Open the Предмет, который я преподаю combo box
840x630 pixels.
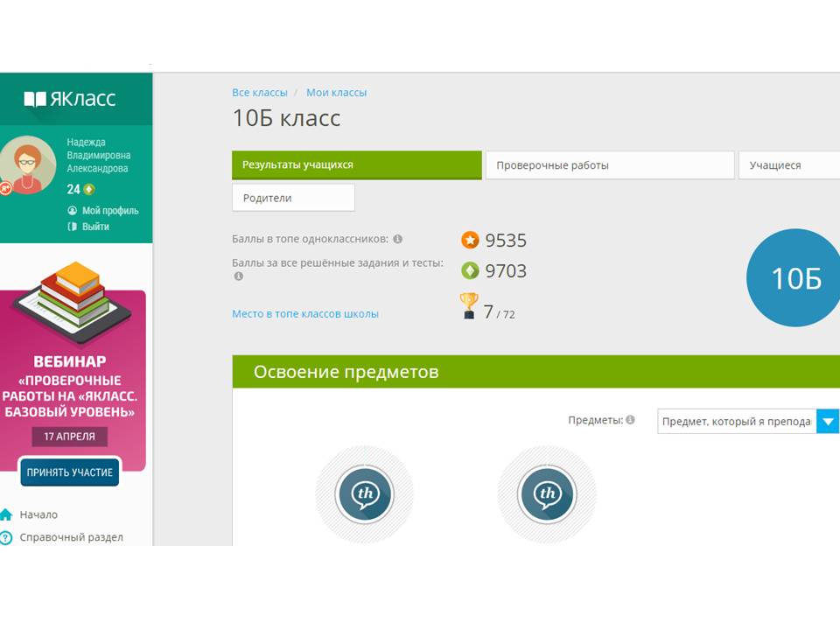(x=737, y=422)
